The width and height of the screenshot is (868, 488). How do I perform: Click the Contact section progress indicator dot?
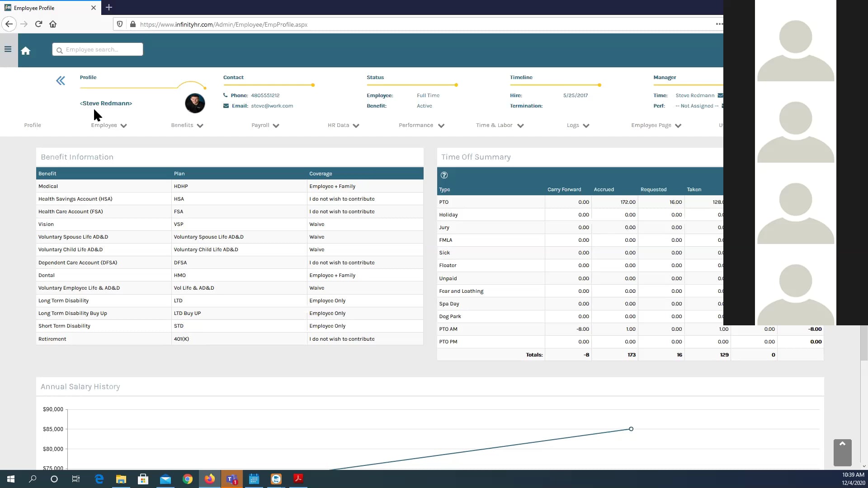tap(313, 85)
